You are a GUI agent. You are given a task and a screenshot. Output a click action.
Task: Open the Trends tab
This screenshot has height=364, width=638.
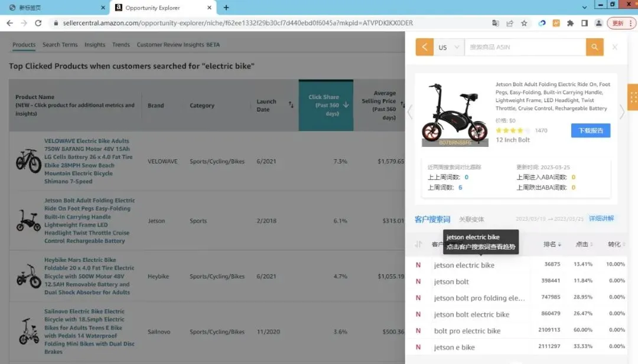pos(121,45)
